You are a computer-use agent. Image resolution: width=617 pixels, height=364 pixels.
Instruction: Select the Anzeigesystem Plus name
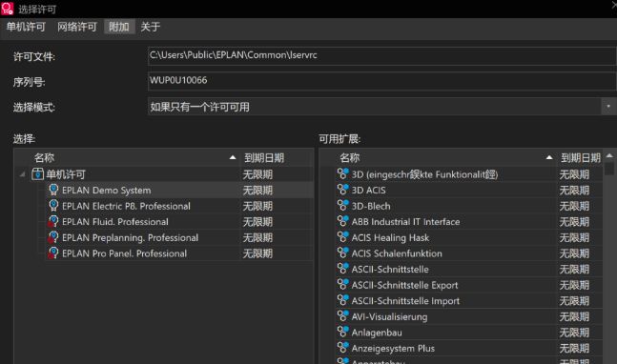(x=393, y=348)
